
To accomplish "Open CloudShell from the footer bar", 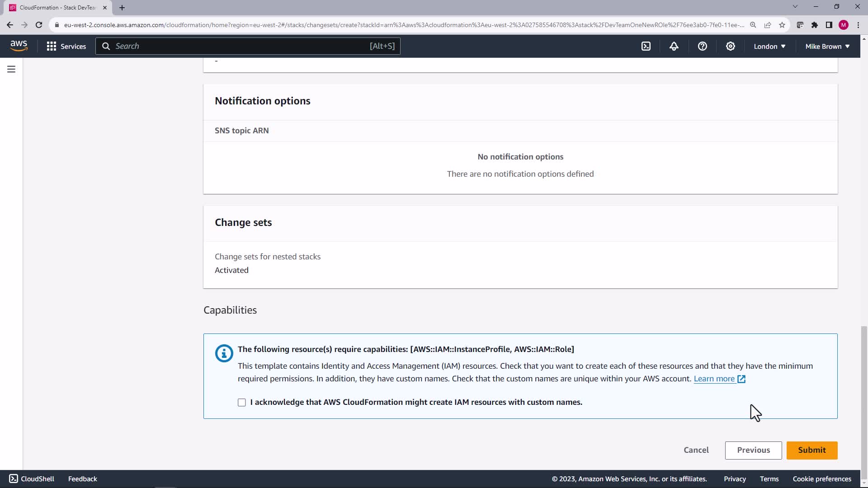I will pyautogui.click(x=32, y=479).
